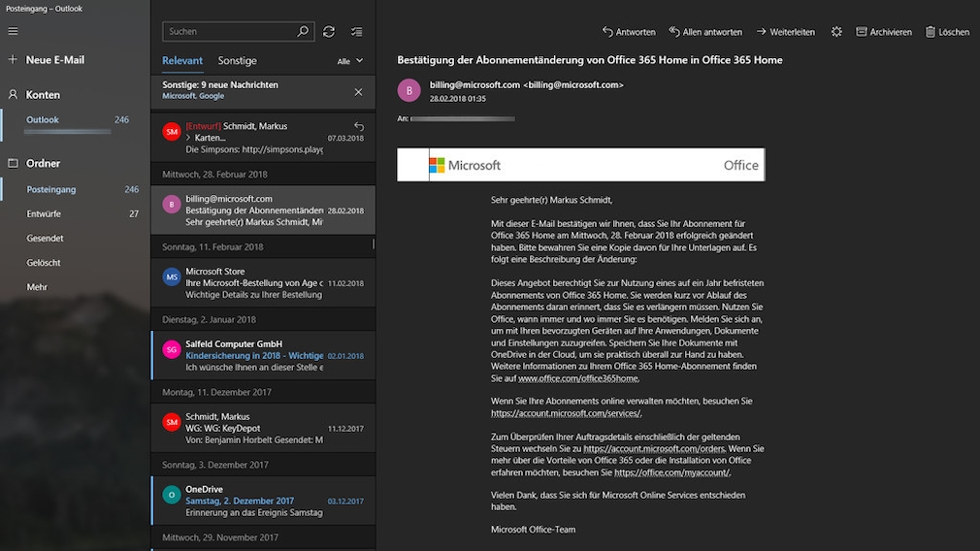Click Weiterleiten to forward the email
The image size is (980, 551).
click(x=786, y=32)
